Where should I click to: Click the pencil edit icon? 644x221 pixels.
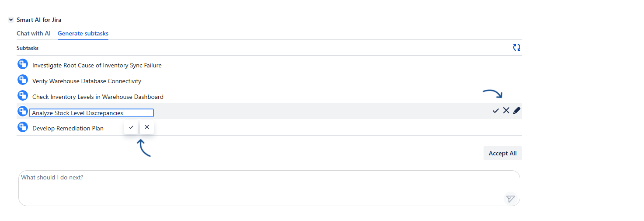pos(517,111)
